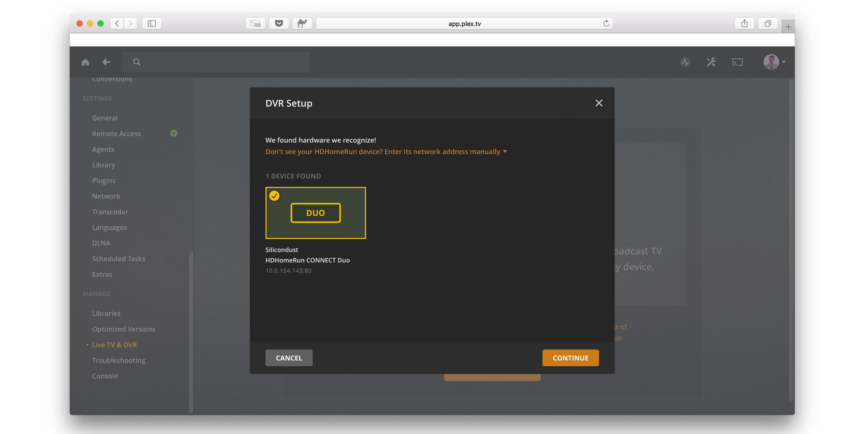868x434 pixels.
Task: Open Plex settings via the wrench icon
Action: pyautogui.click(x=711, y=62)
